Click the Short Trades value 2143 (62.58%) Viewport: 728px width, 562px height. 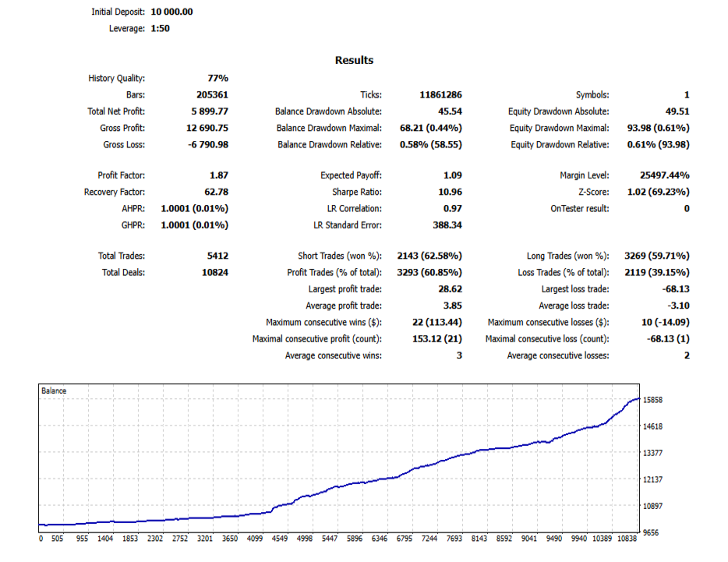pos(429,256)
